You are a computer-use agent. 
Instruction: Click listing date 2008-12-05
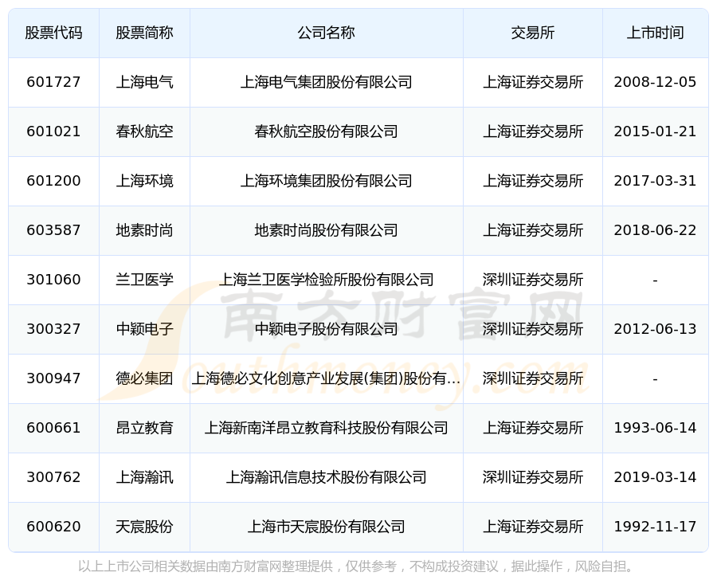coord(656,82)
